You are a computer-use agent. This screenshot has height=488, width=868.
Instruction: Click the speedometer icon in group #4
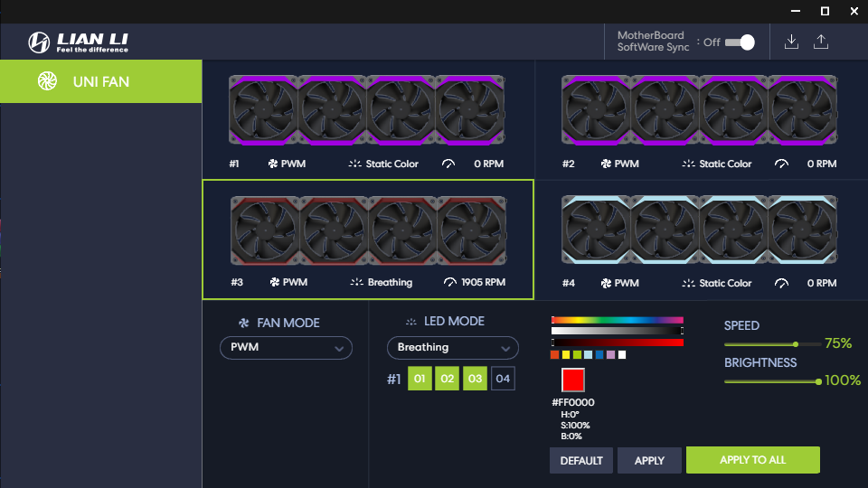point(781,283)
